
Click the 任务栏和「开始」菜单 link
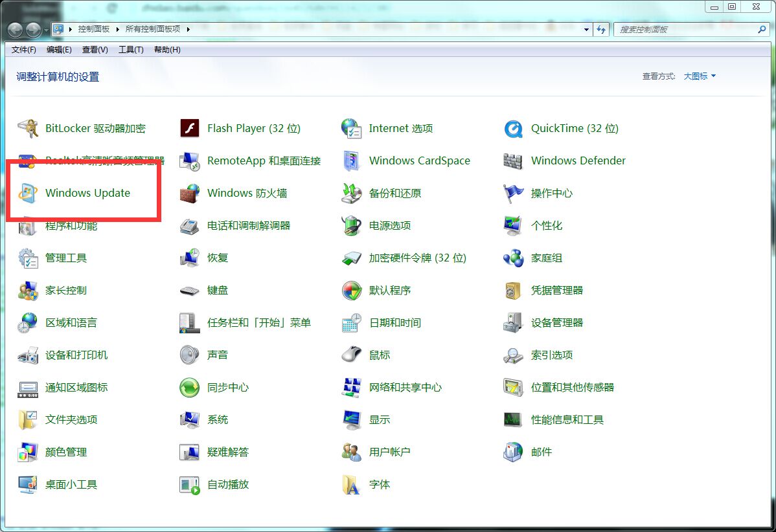click(259, 323)
